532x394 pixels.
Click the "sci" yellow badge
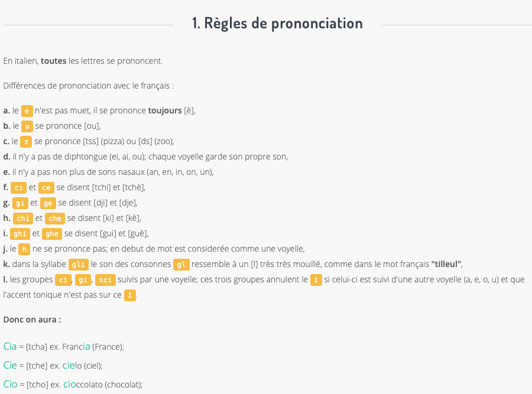[105, 279]
